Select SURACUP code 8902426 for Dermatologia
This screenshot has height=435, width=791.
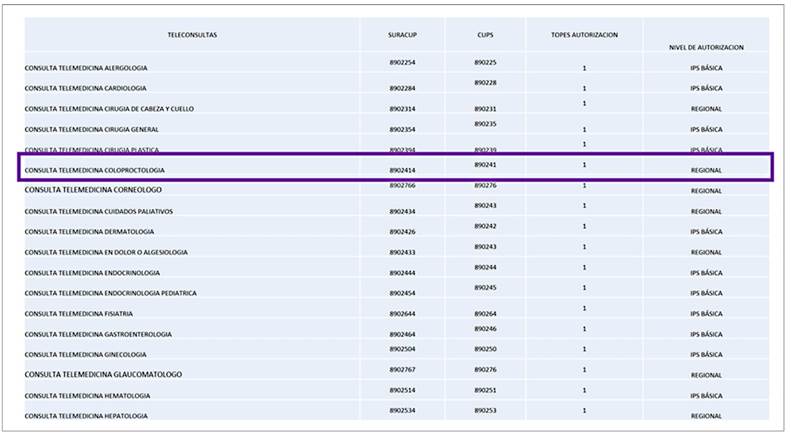[x=402, y=232]
